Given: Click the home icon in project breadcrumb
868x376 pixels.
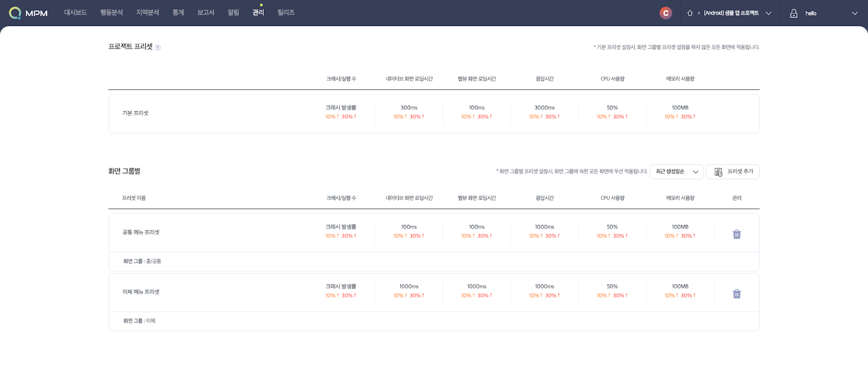Looking at the screenshot, I should [690, 13].
